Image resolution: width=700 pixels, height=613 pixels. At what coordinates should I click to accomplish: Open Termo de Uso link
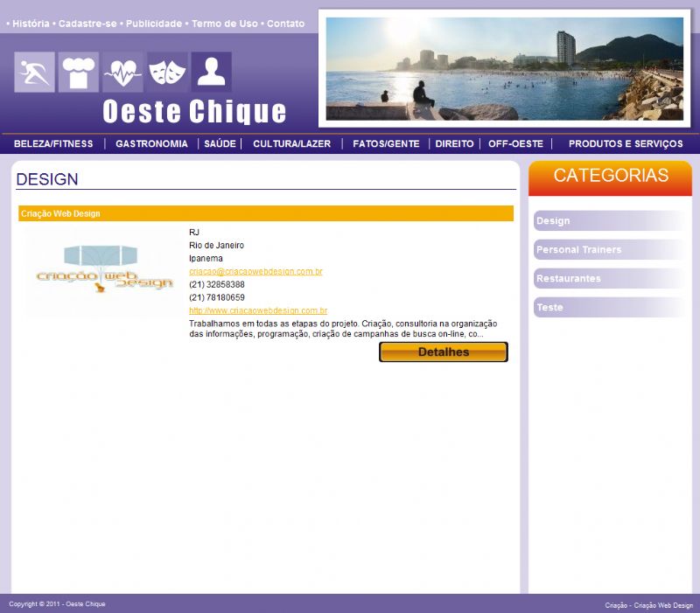tap(225, 24)
